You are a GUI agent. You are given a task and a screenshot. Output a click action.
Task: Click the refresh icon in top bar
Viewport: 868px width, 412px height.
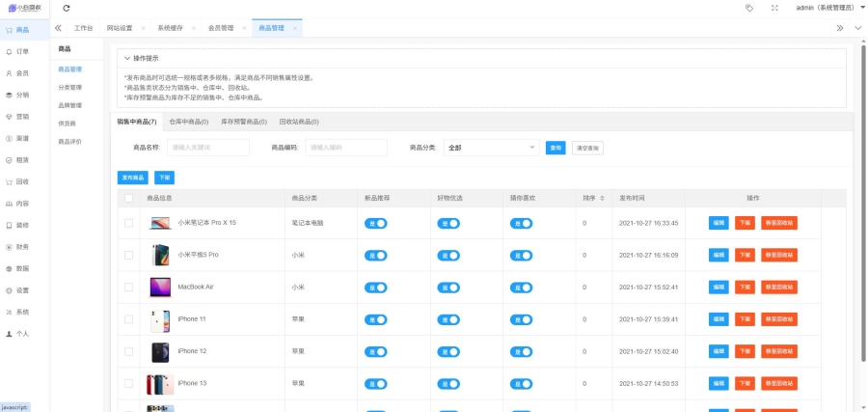click(67, 8)
